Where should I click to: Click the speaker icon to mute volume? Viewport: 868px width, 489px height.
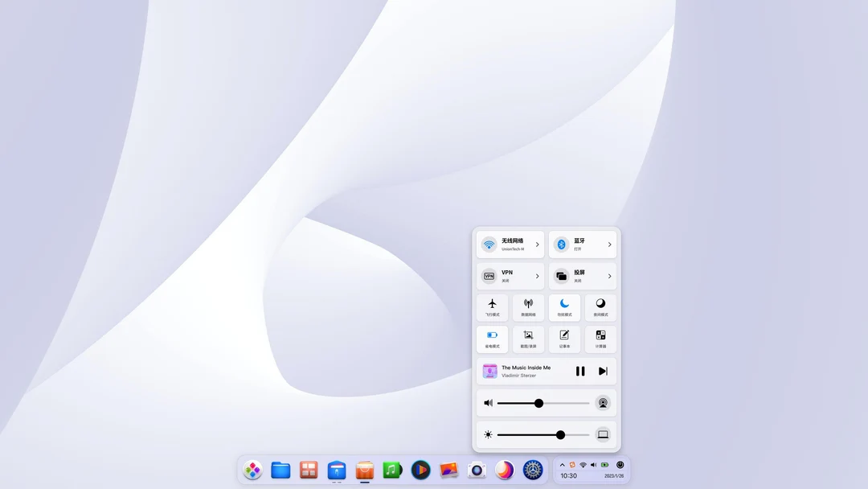coord(488,403)
